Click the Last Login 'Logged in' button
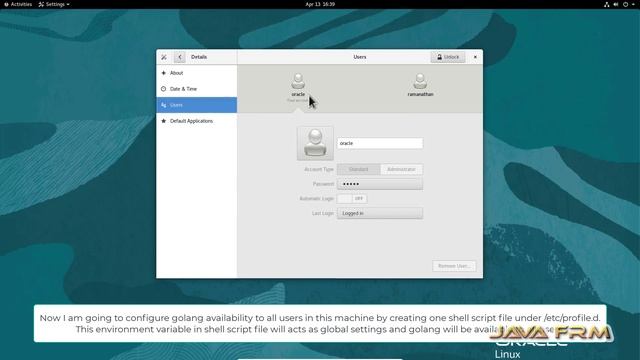The height and width of the screenshot is (360, 640). [380, 213]
